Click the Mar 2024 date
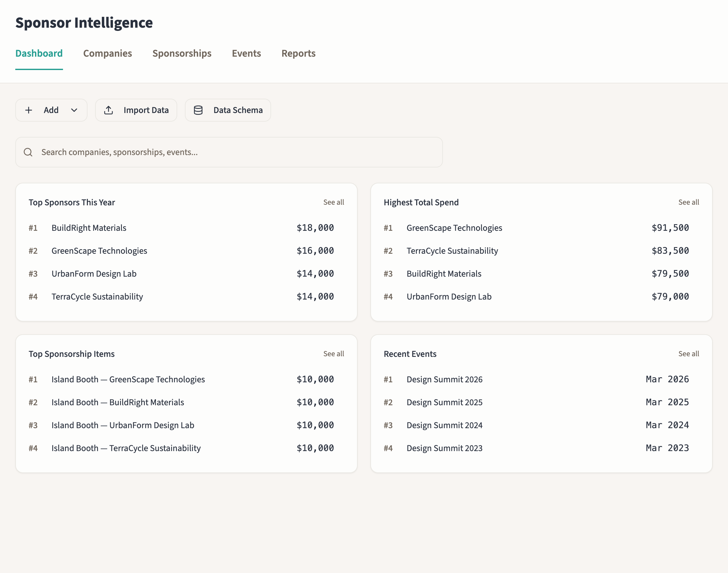Image resolution: width=728 pixels, height=573 pixels. pos(667,425)
